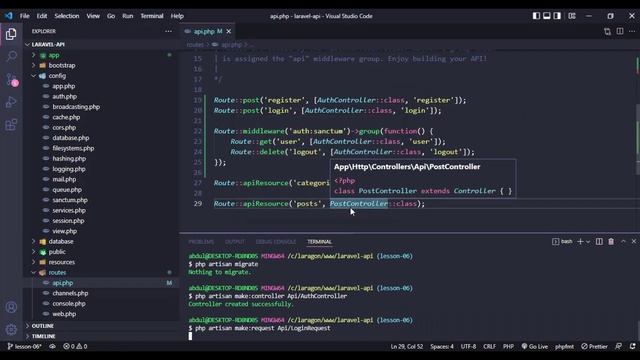Open the Help menu
Image resolution: width=640 pixels, height=360 pixels.
177,16
